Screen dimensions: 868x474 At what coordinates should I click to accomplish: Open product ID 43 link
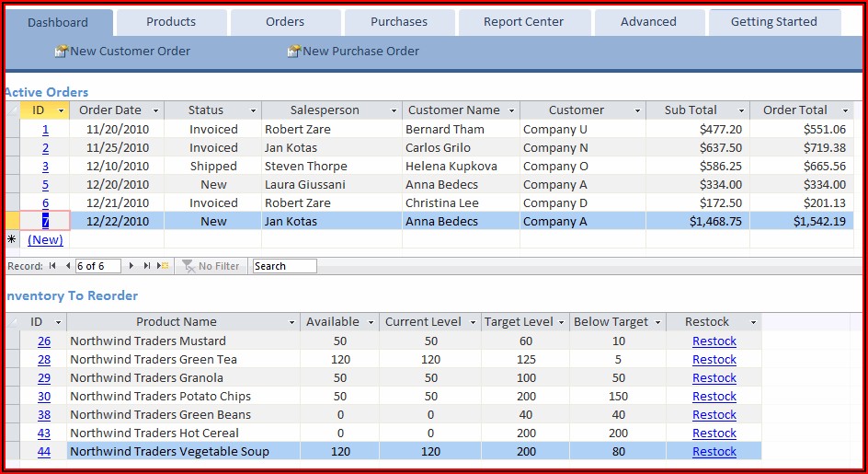44,434
